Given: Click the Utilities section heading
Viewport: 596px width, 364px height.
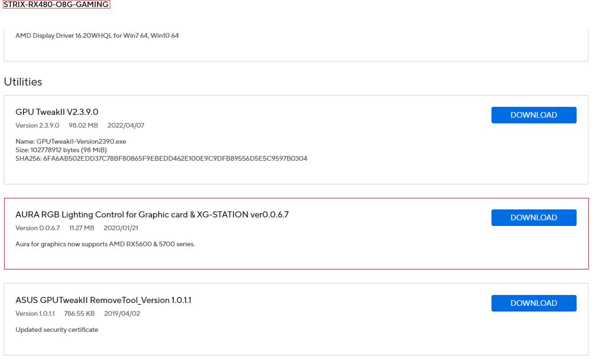Looking at the screenshot, I should pyautogui.click(x=23, y=82).
